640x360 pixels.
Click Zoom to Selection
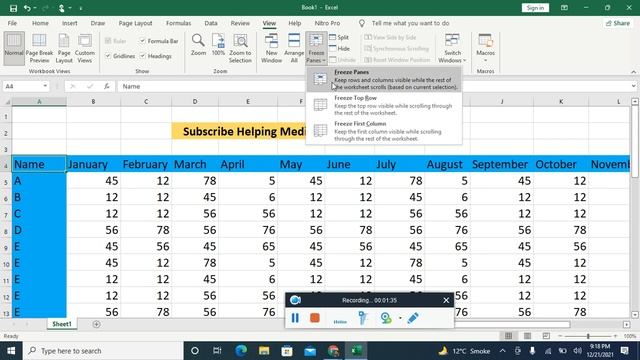(240, 49)
